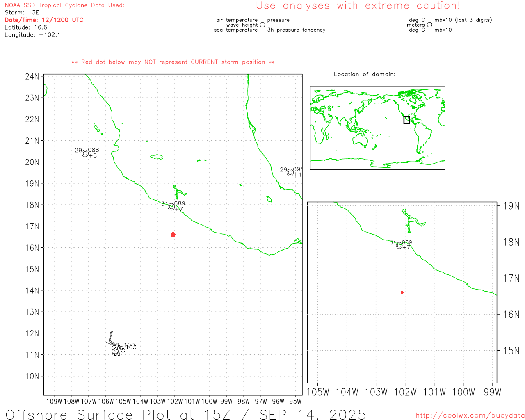Screen dimensions: 525x420
Task: Click the legend circle beside meters label
Action: (x=429, y=25)
